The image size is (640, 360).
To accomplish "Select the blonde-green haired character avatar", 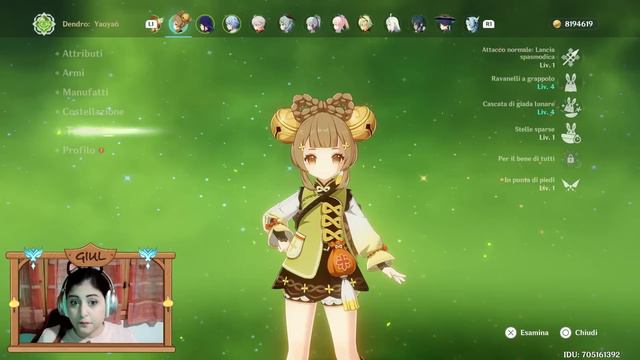I will tap(366, 24).
